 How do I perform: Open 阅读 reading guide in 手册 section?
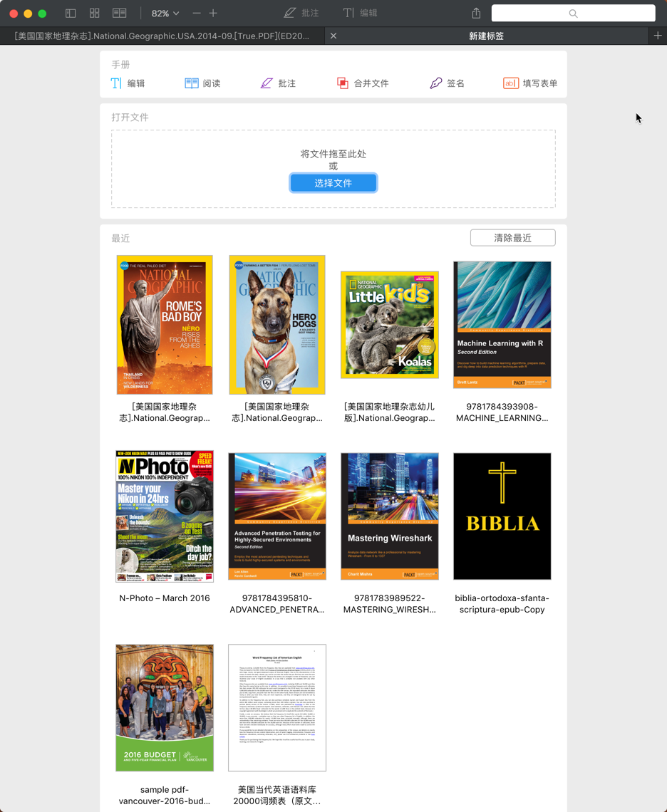(202, 83)
